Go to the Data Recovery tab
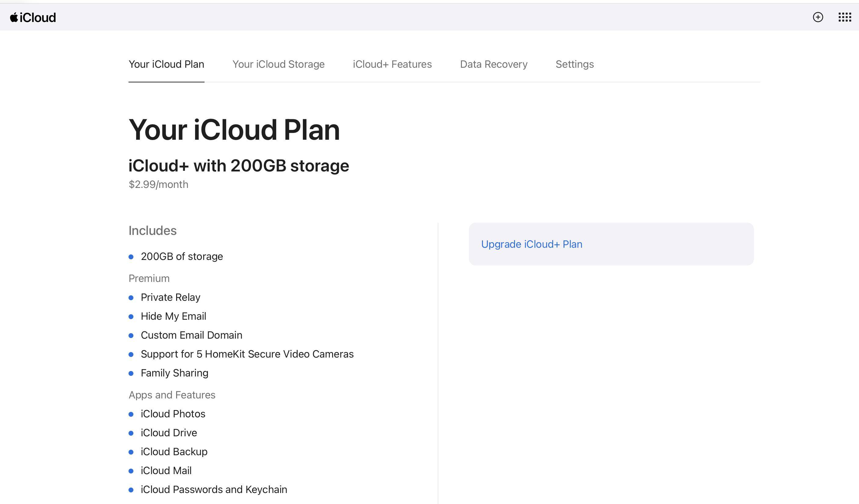The image size is (859, 504). pos(494,64)
